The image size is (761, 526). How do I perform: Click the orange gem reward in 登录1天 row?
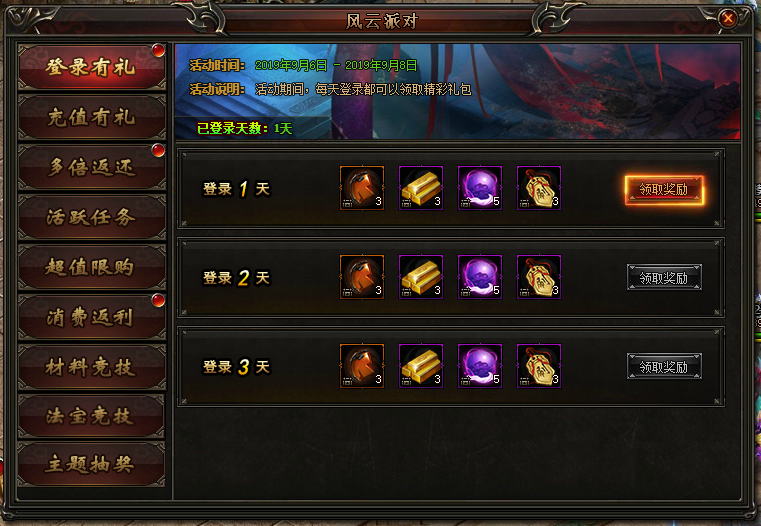coord(362,188)
